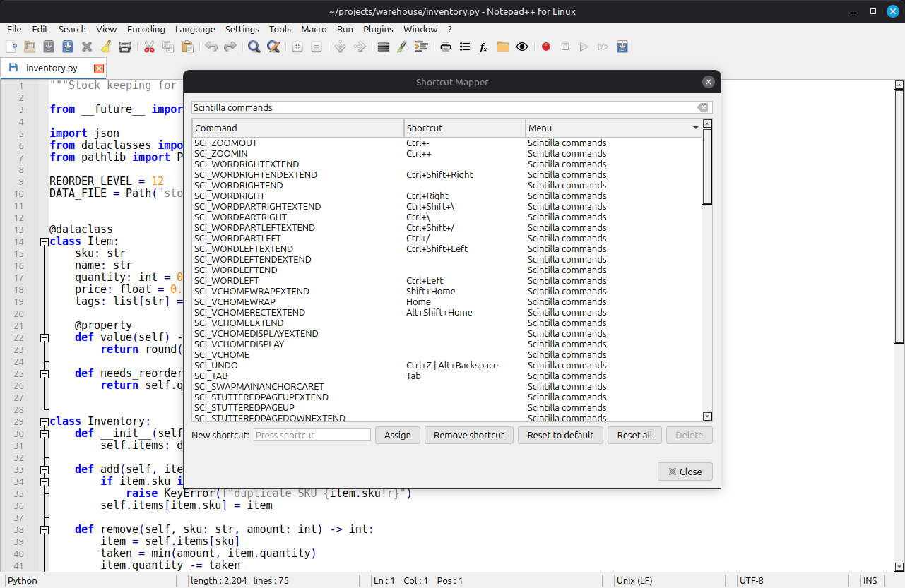Run macro multiple times icon

point(603,47)
